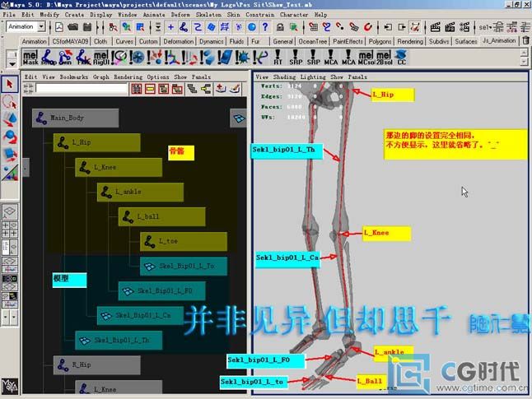Switch to the Dynamics shelf tab
Image resolution: width=532 pixels, height=399 pixels.
point(211,41)
